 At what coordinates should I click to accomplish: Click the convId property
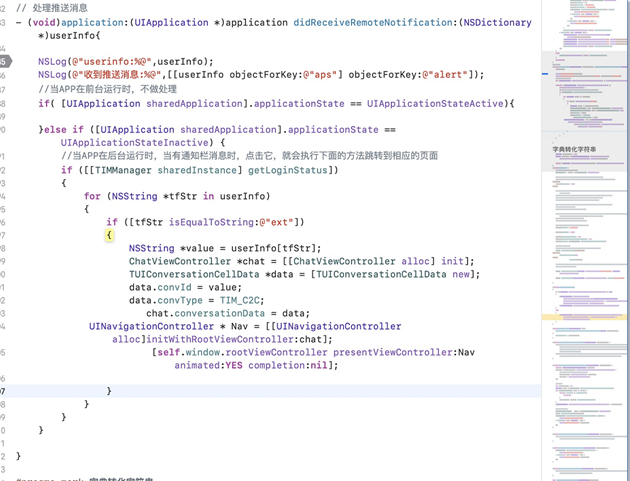[174, 287]
